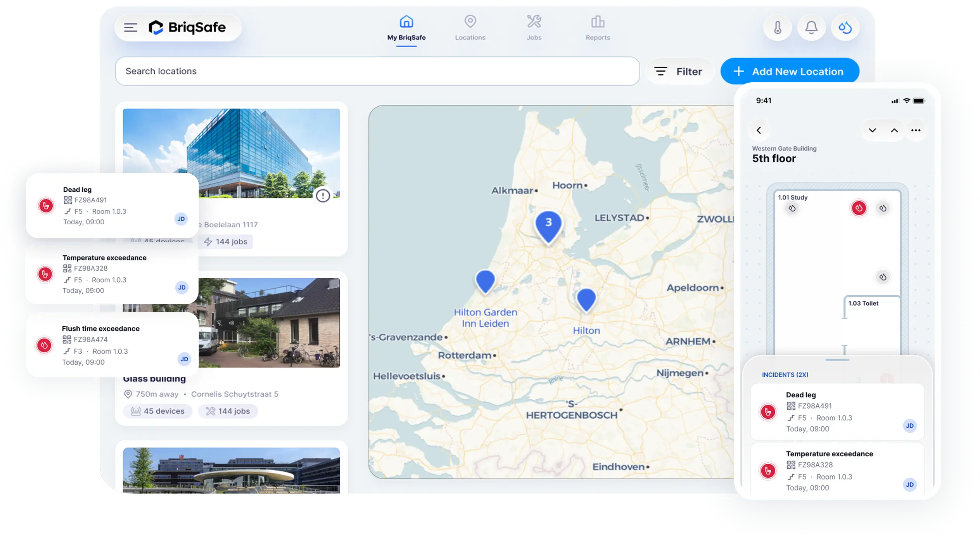Open the hamburger menu beside the BriqSafe logo
The width and height of the screenshot is (980, 544).
(130, 28)
